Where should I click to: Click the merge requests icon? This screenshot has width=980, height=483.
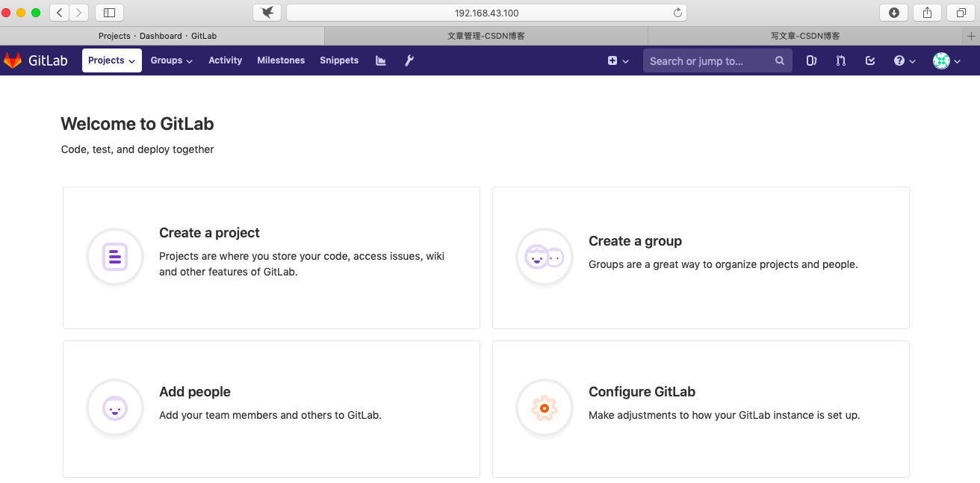840,60
